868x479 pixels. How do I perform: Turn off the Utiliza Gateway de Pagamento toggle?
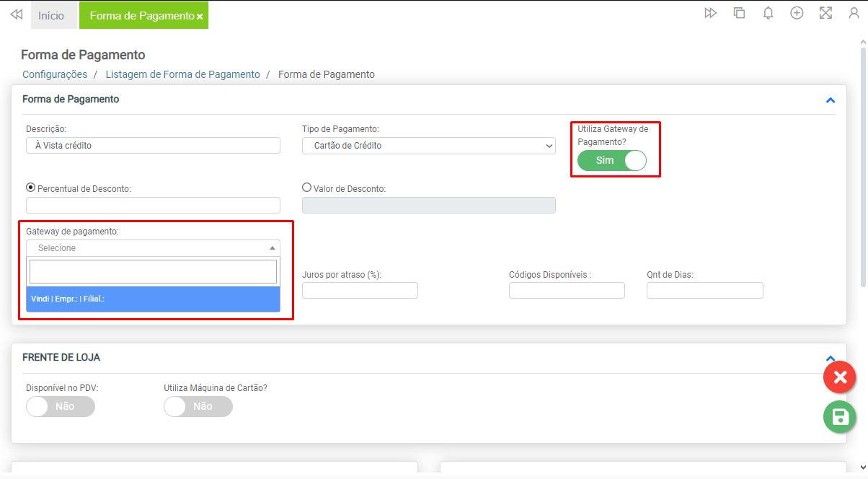point(611,160)
